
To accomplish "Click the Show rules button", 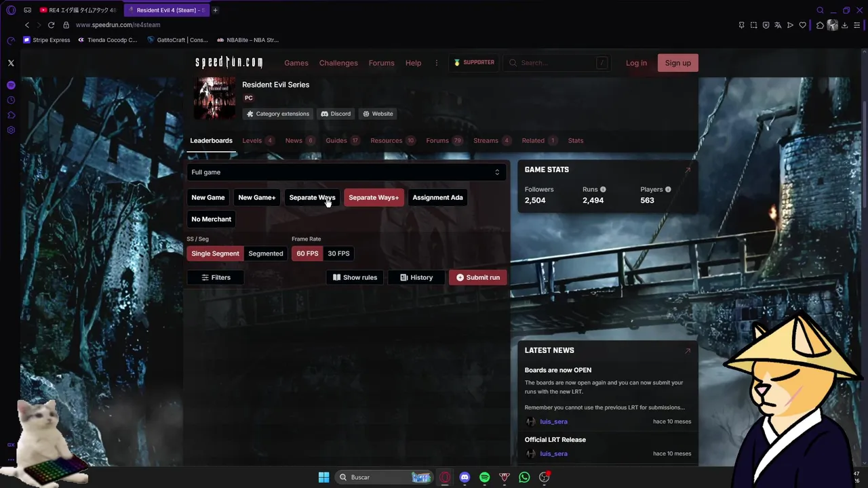I will click(x=355, y=277).
